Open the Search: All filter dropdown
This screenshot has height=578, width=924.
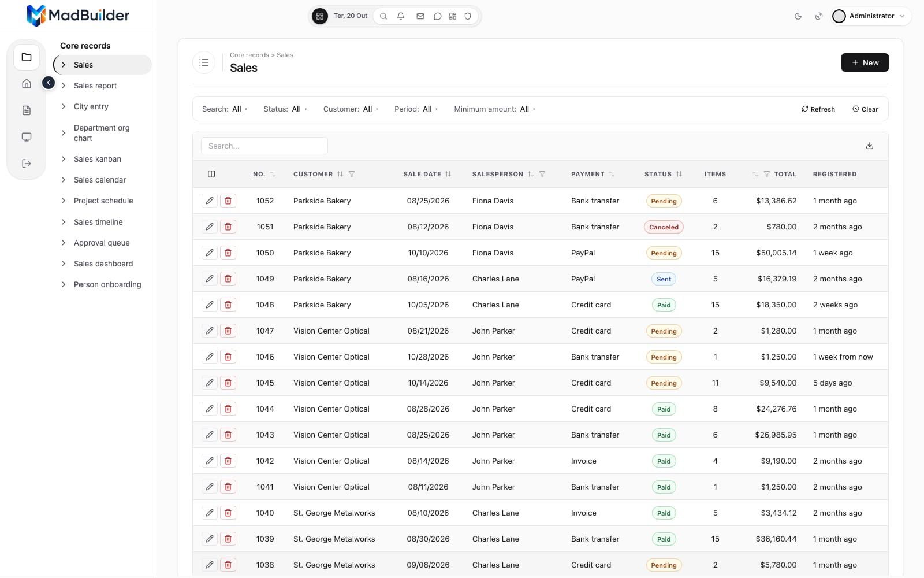point(225,109)
